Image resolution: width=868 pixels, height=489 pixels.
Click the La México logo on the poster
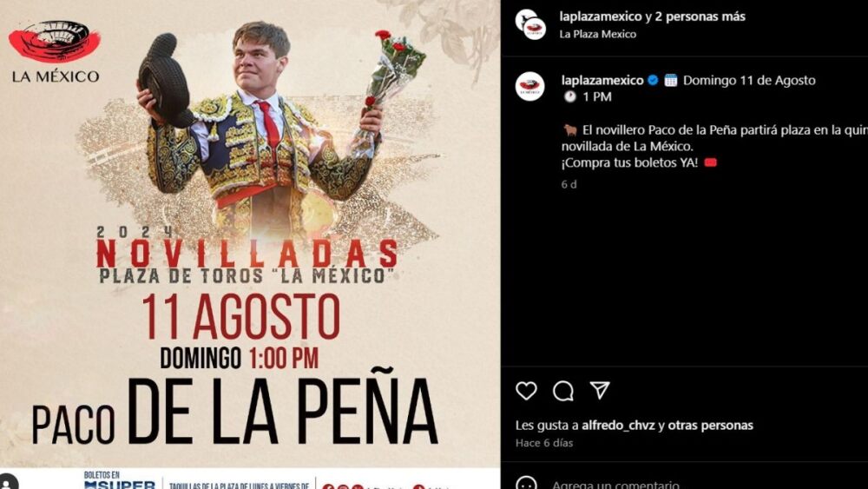point(54,51)
